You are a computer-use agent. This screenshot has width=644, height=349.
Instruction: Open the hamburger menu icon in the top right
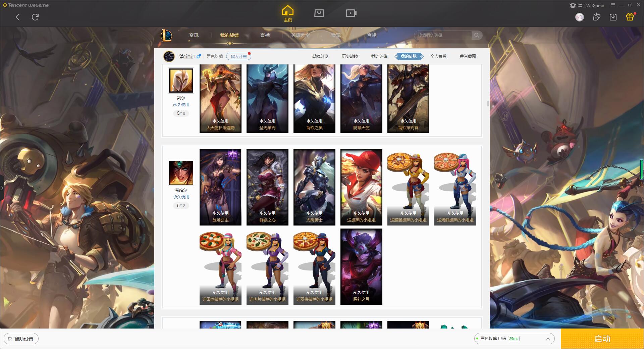613,5
